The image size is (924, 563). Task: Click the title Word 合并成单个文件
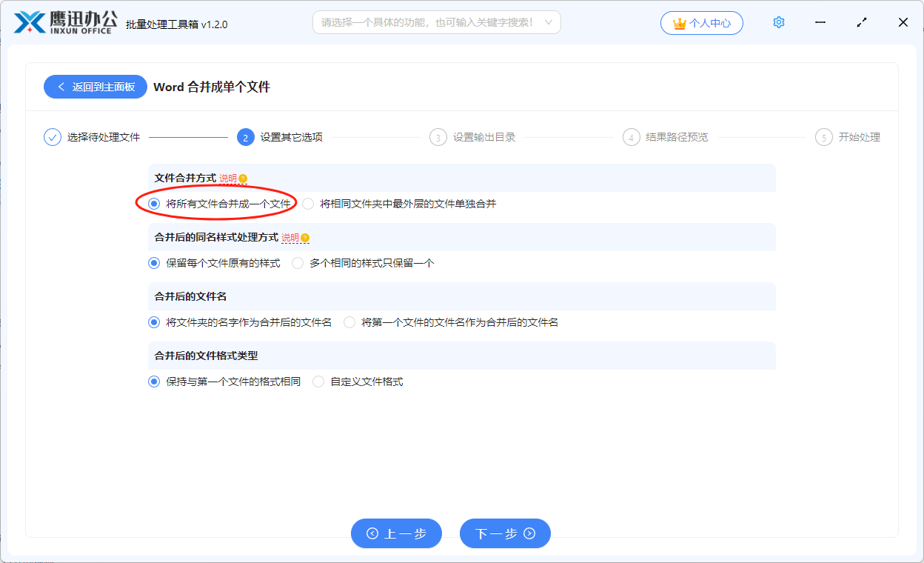point(212,87)
